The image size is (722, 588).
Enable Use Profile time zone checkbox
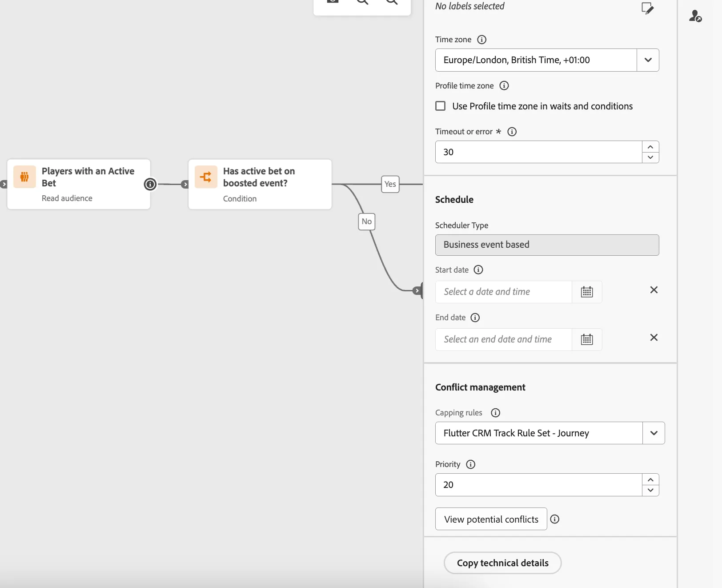pos(441,106)
